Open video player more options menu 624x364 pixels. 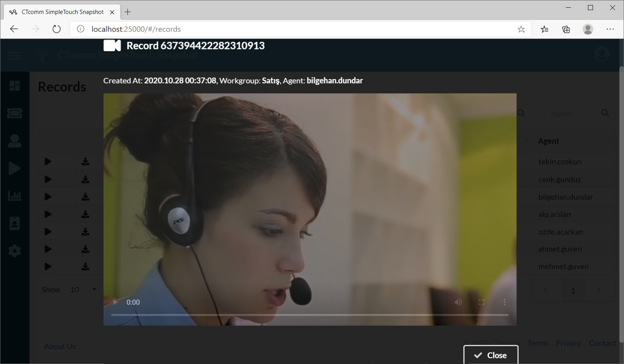click(504, 302)
